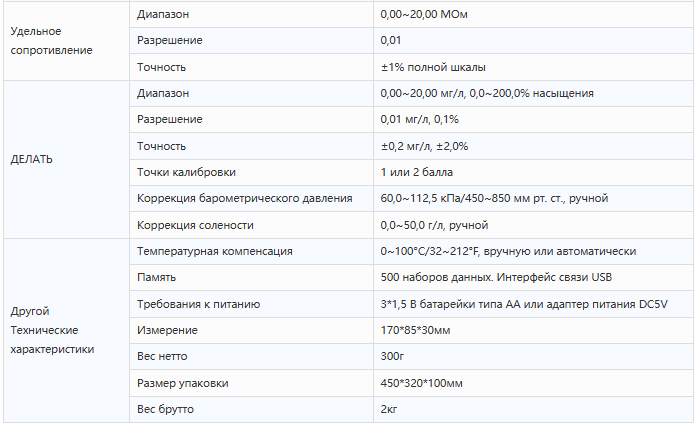Select the "1 или 2 балла" value

(414, 172)
